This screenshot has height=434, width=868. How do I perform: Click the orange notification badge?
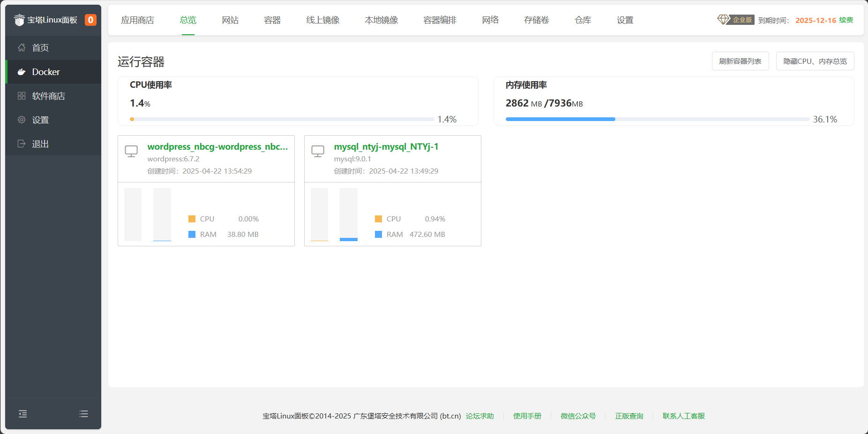pos(90,20)
